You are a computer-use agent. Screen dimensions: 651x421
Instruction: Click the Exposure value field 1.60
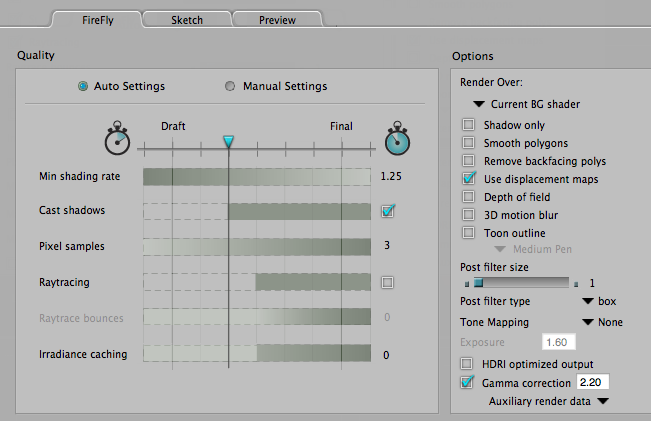click(x=559, y=342)
